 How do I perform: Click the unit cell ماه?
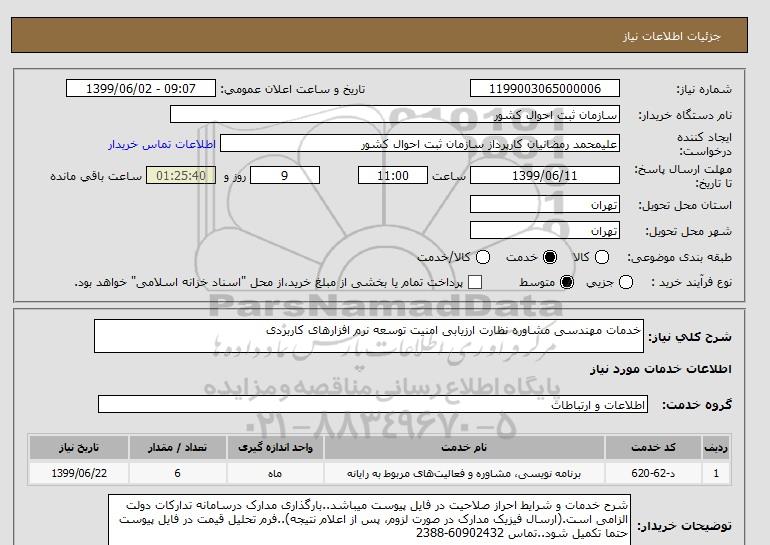[x=275, y=473]
